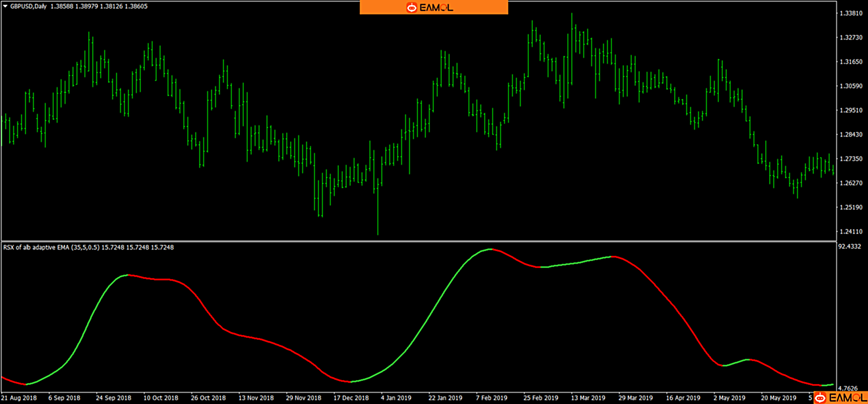Select the 10 Oct 2018 date marker
The height and width of the screenshot is (404, 868).
click(x=161, y=398)
